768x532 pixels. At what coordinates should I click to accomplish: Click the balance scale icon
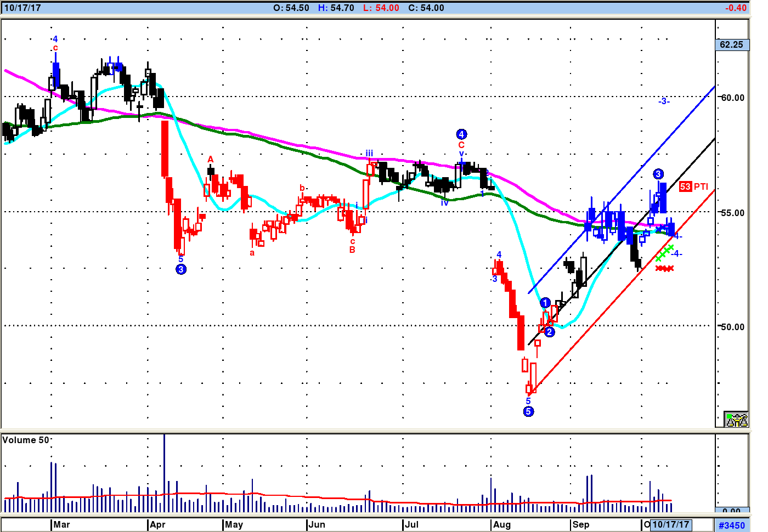coord(736,420)
